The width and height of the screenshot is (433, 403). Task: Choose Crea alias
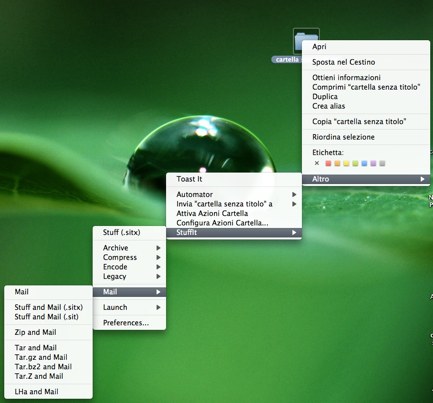(x=366, y=106)
